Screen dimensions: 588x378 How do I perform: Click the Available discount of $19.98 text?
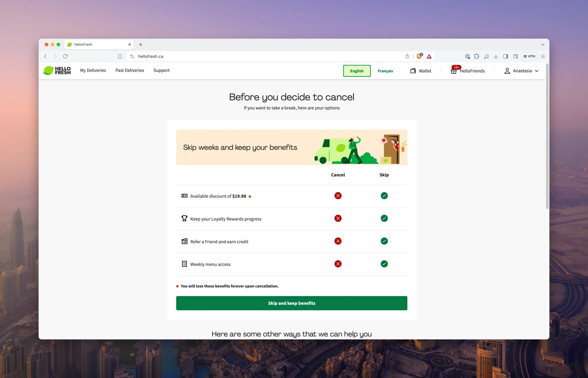(218, 196)
